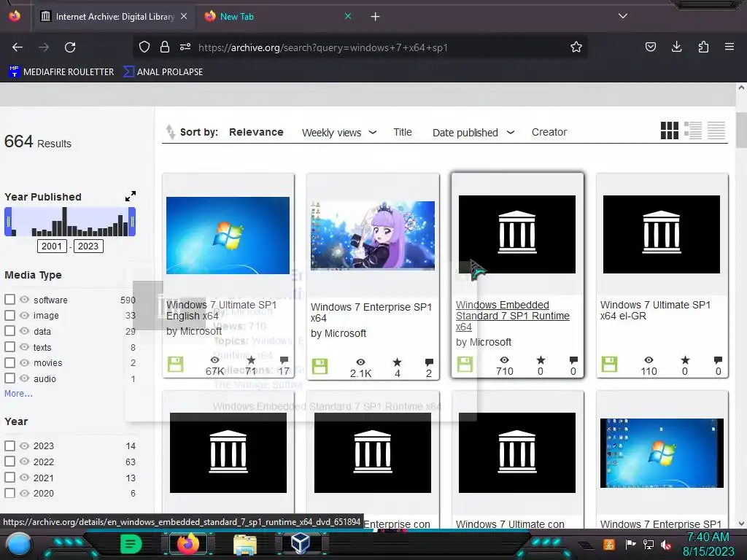Bookmark this page with the star icon
This screenshot has width=747, height=560.
[x=576, y=47]
